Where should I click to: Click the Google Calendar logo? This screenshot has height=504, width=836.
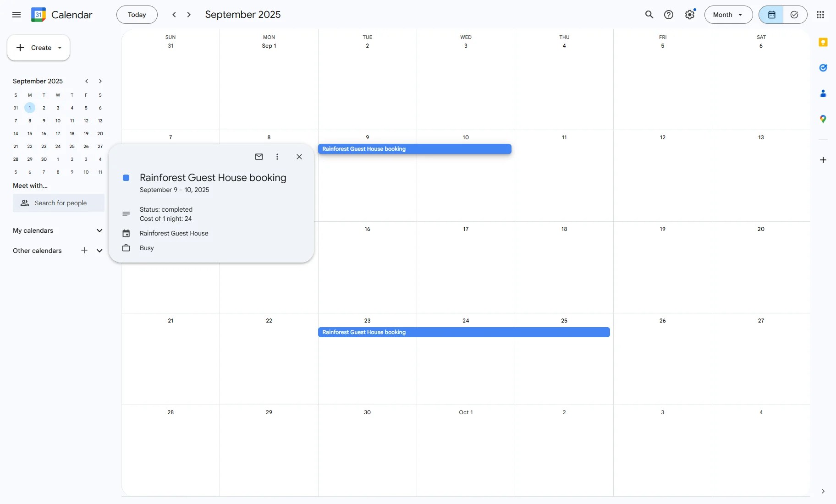tap(38, 15)
